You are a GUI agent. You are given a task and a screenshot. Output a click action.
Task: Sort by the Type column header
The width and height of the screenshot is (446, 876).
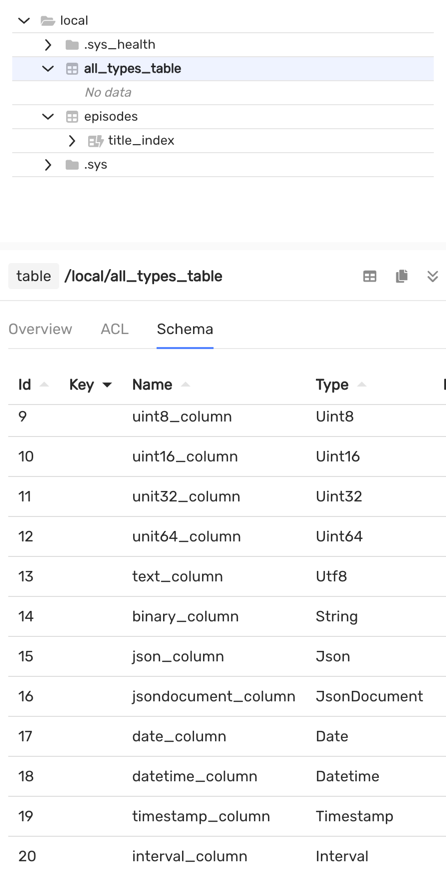332,384
